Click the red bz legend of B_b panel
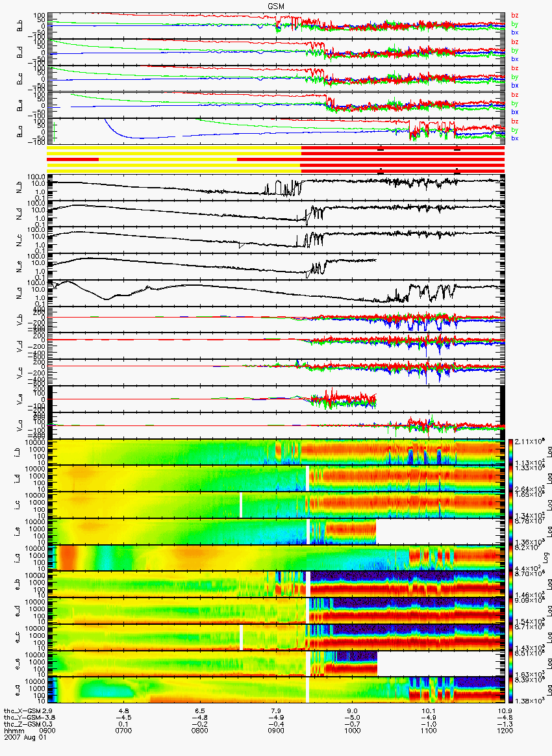Image resolution: width=552 pixels, height=756 pixels. 515,16
